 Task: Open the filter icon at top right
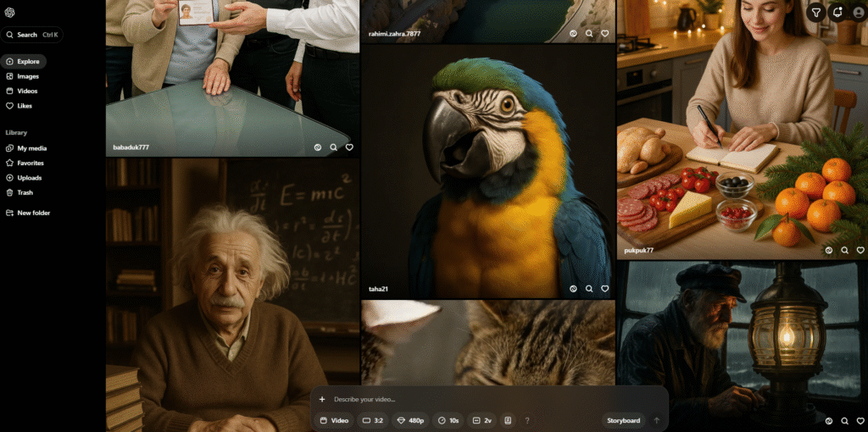[815, 12]
